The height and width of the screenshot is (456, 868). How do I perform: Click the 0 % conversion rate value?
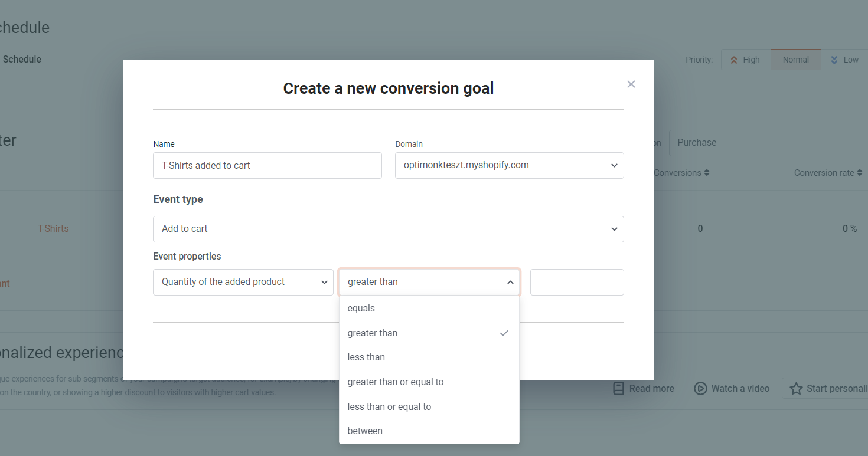coord(850,229)
